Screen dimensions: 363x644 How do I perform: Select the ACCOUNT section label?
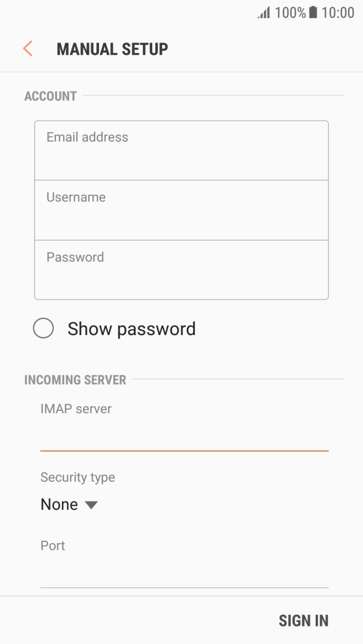(x=50, y=96)
